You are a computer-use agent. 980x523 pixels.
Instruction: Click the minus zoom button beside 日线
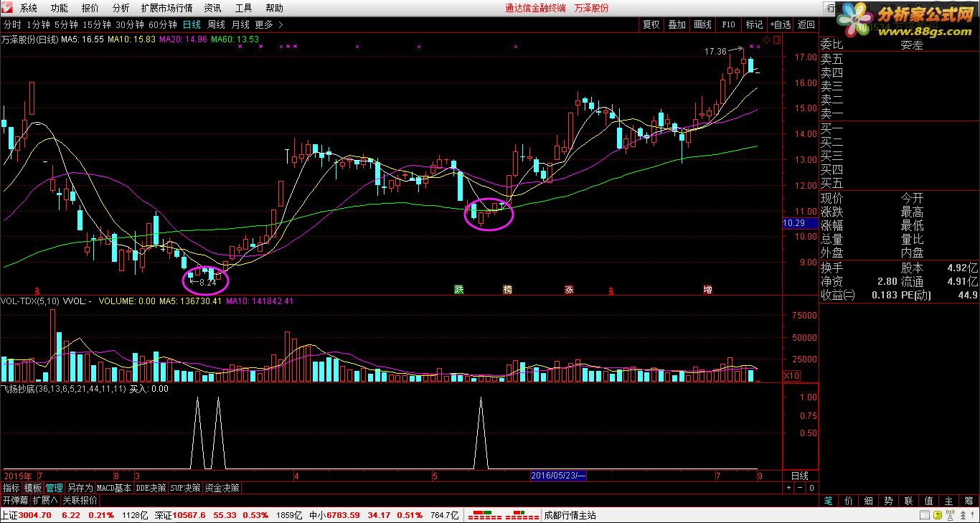800,488
